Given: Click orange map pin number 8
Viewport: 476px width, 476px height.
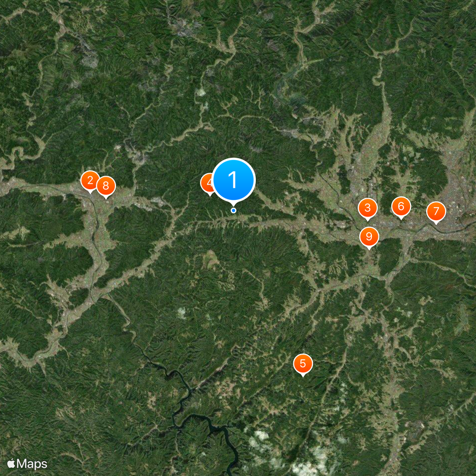Looking at the screenshot, I should [106, 186].
